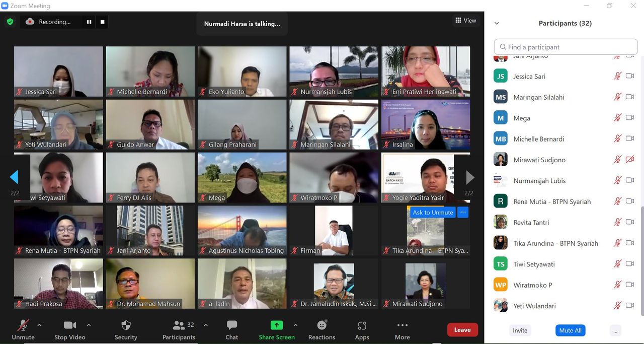Click Ask to Unmute on Tika Arundina
The height and width of the screenshot is (344, 644).
(433, 213)
